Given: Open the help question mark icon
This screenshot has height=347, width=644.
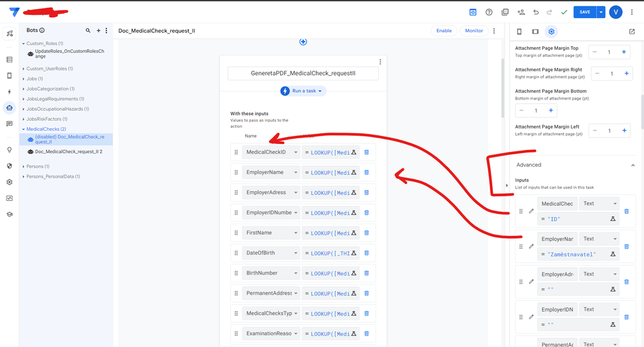Looking at the screenshot, I should point(488,12).
